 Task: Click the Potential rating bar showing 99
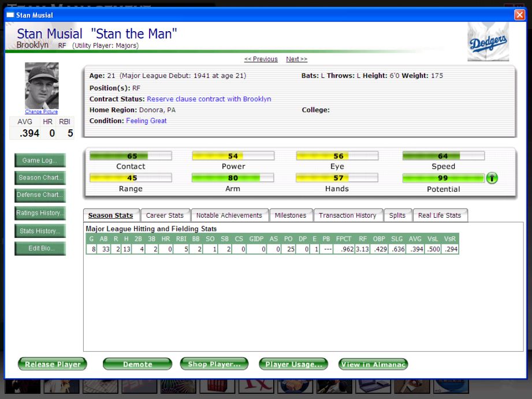click(444, 178)
